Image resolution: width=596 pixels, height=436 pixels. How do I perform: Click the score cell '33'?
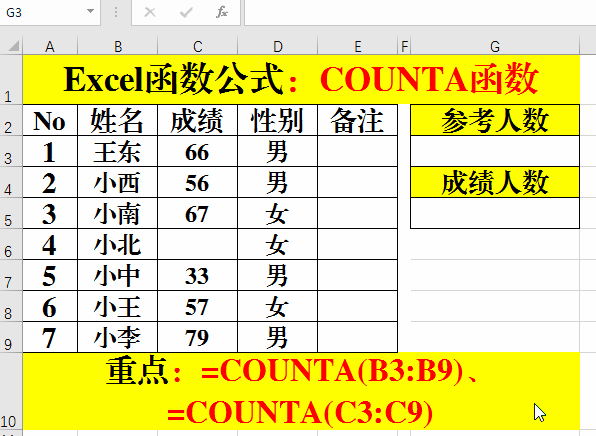click(198, 275)
